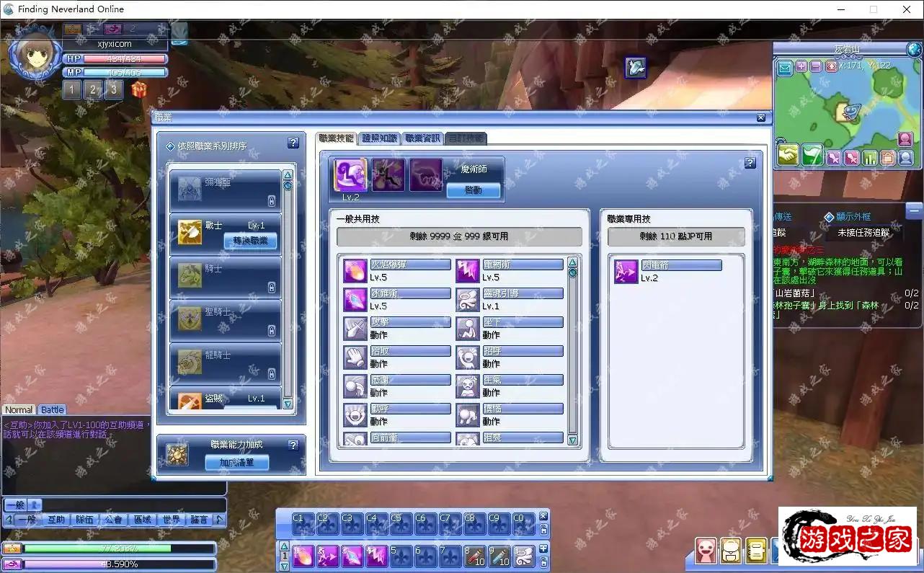Click the green bar chart icon under minimap

coord(870,157)
